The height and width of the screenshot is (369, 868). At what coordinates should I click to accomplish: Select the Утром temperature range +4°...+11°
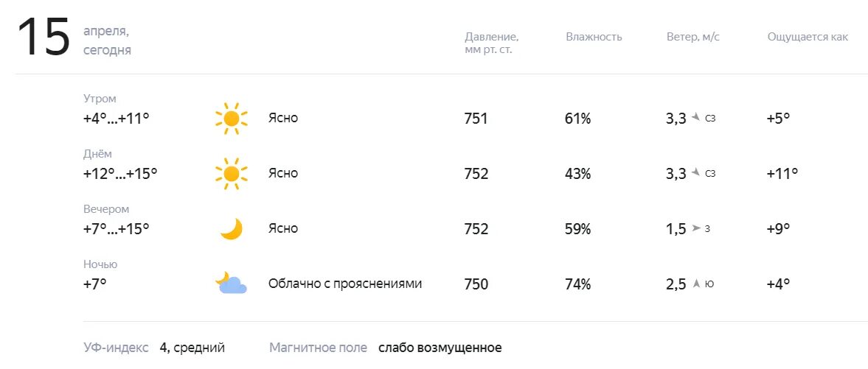click(x=117, y=119)
